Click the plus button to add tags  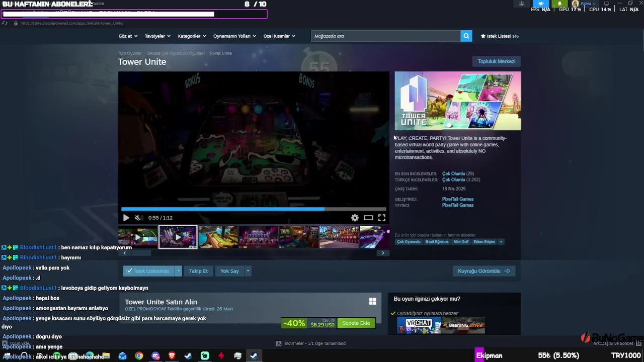(x=501, y=242)
